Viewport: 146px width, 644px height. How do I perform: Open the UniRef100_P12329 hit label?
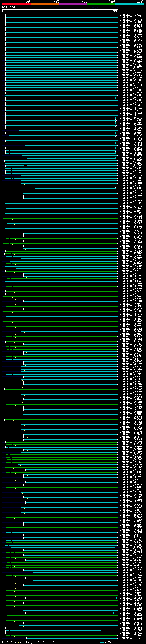131,176
